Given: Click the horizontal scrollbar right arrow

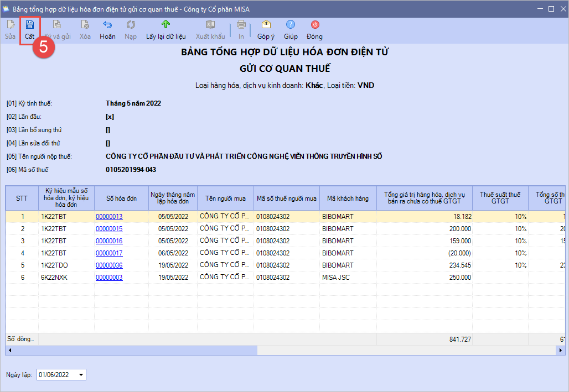Looking at the screenshot, I should (561, 351).
